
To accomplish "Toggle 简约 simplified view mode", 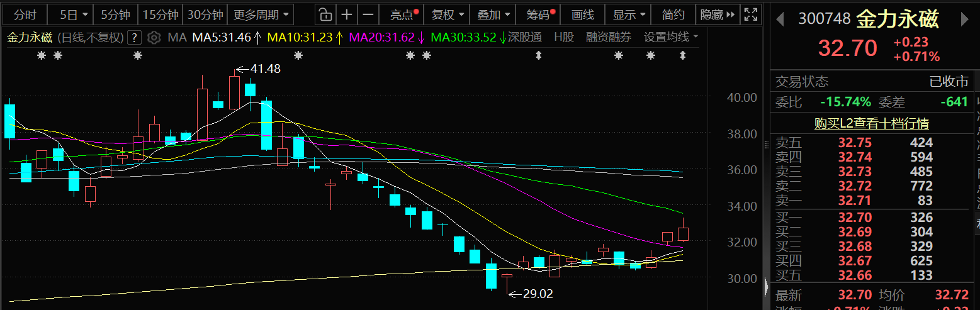I will point(673,14).
